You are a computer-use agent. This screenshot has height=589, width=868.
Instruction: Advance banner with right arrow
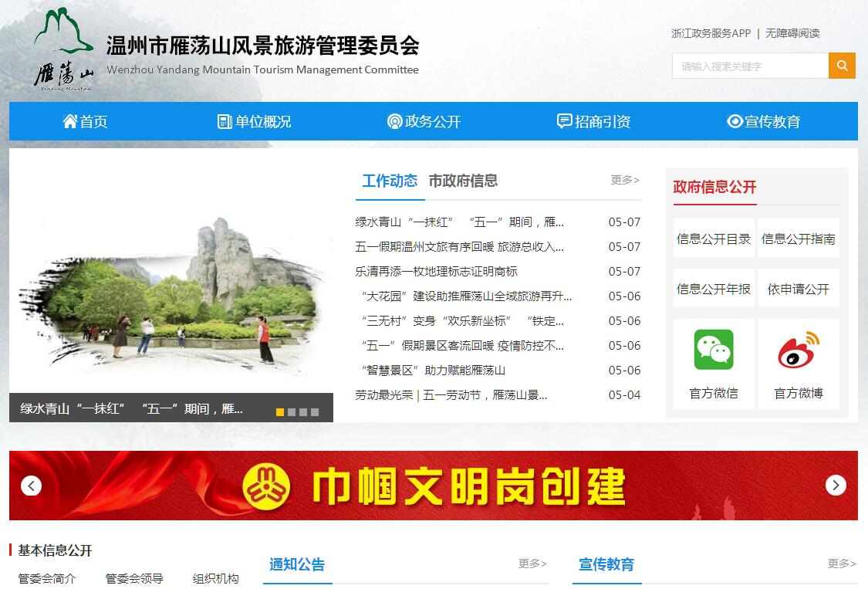836,486
